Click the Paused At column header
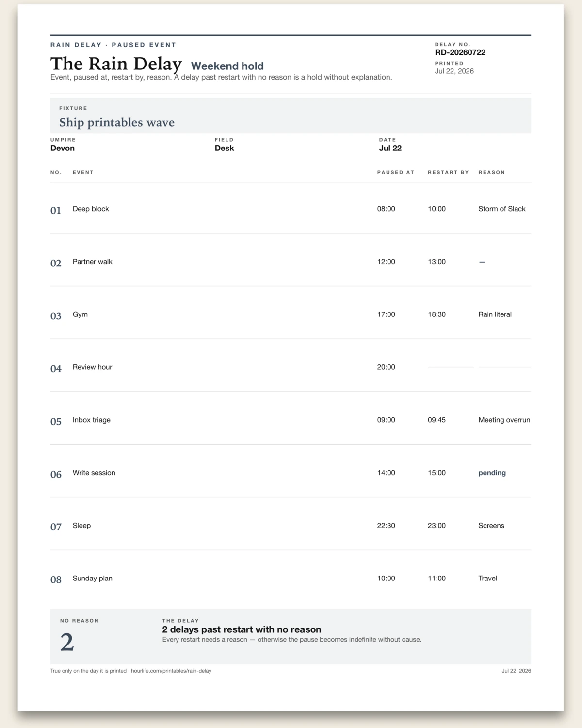 click(396, 172)
